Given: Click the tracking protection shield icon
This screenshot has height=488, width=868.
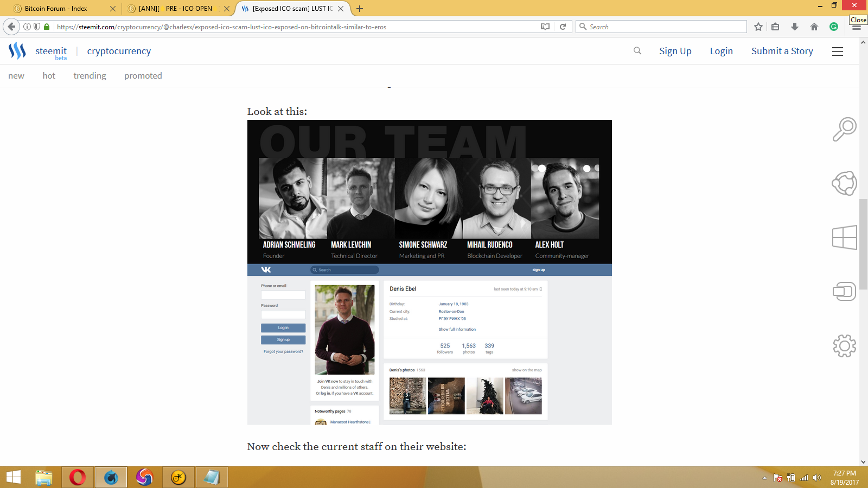Looking at the screenshot, I should pos(37,27).
